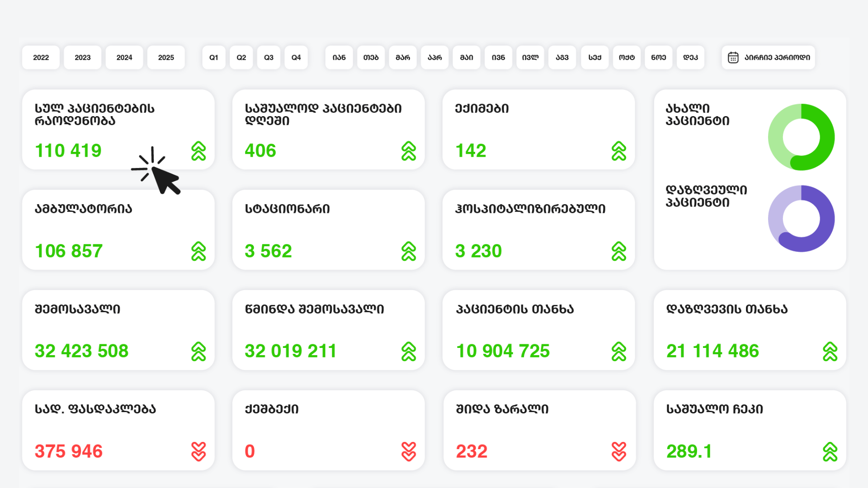Select the დეკ month tab

[x=690, y=57]
